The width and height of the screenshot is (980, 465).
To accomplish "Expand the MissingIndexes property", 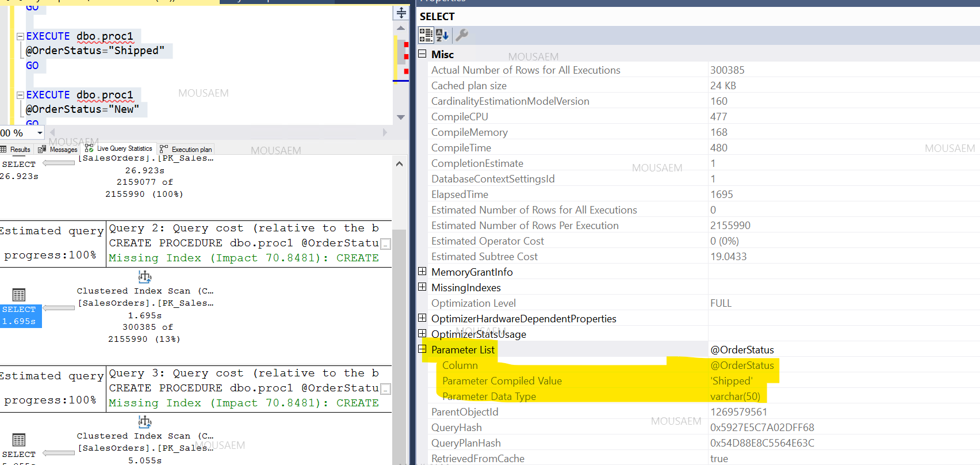I will (422, 287).
